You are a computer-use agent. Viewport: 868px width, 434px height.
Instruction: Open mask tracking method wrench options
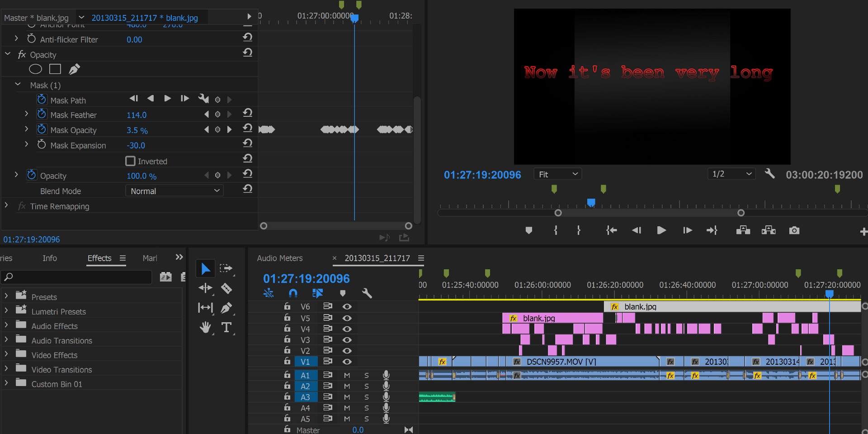click(x=203, y=99)
